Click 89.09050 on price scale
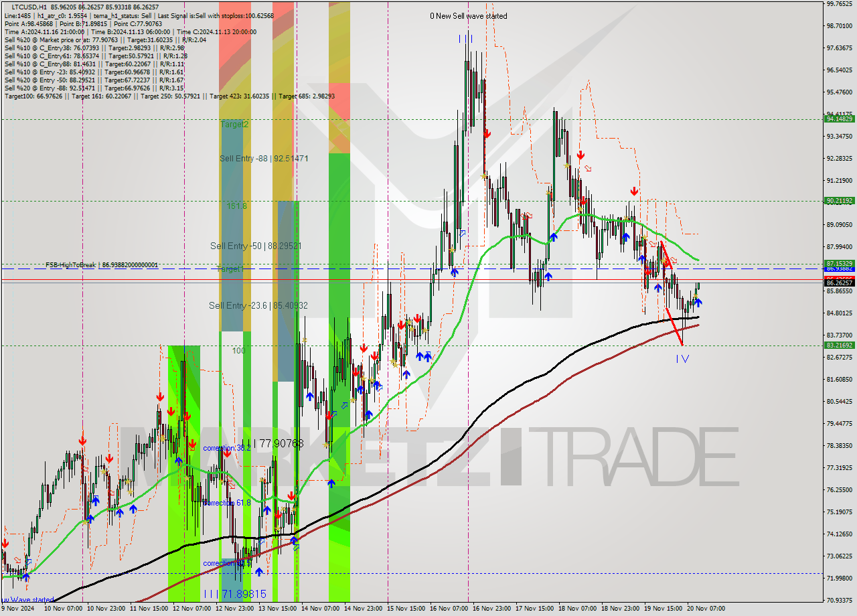Image resolution: width=857 pixels, height=616 pixels. (839, 224)
